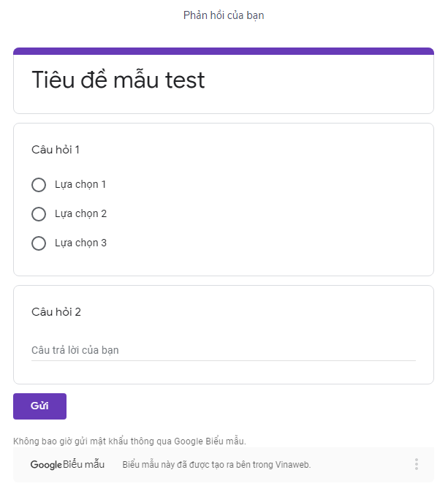Click the form title "Tiêu đề mẫu test"
The image size is (448, 497).
click(118, 80)
